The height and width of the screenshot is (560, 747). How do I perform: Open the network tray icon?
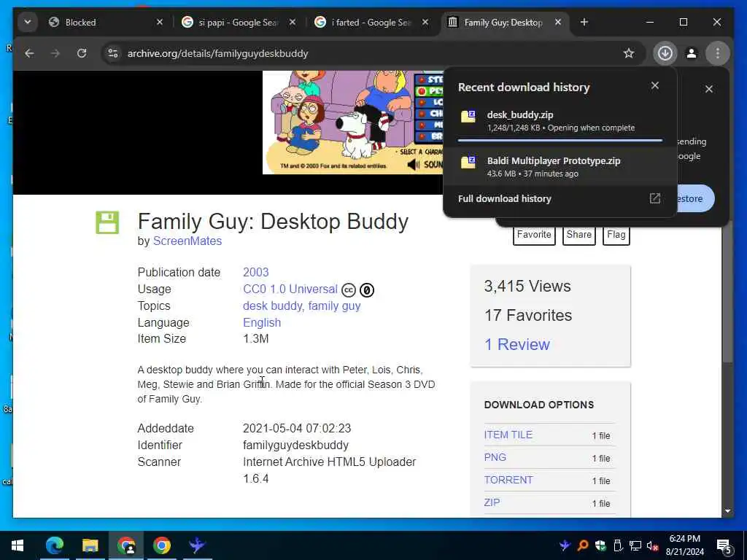click(635, 545)
